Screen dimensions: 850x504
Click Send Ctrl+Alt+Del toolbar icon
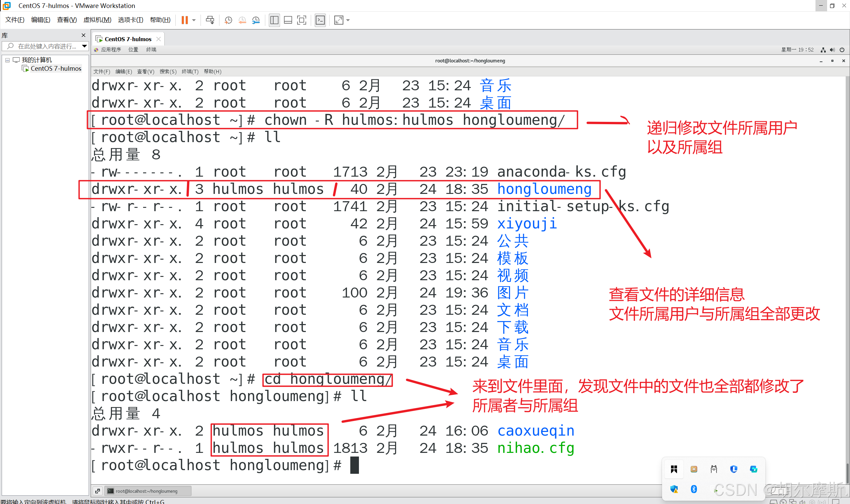[x=210, y=20]
